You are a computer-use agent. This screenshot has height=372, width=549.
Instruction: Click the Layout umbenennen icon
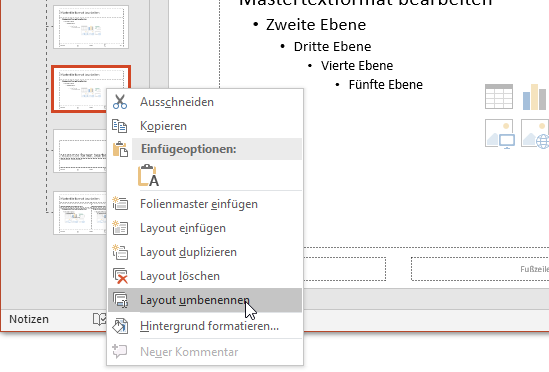(x=120, y=300)
